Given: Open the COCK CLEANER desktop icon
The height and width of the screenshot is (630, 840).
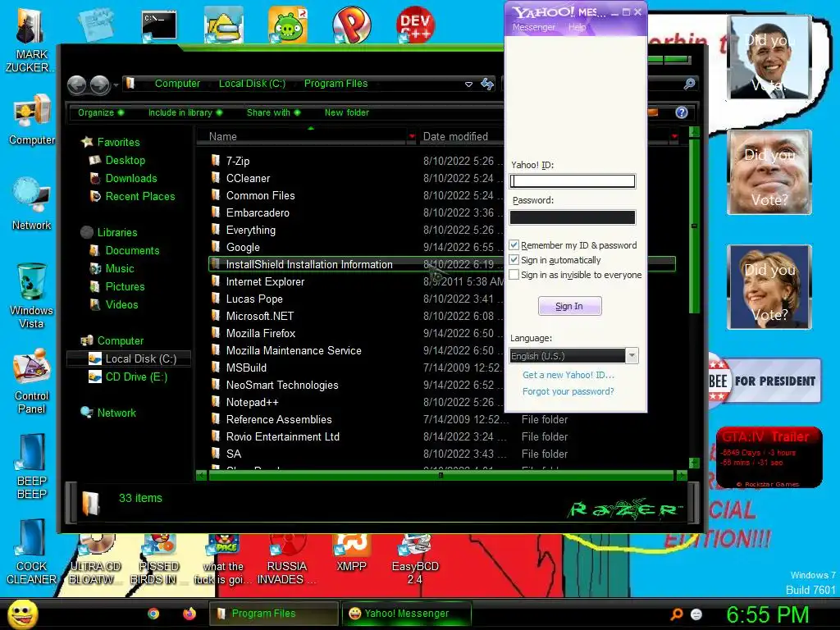Looking at the screenshot, I should [31, 552].
